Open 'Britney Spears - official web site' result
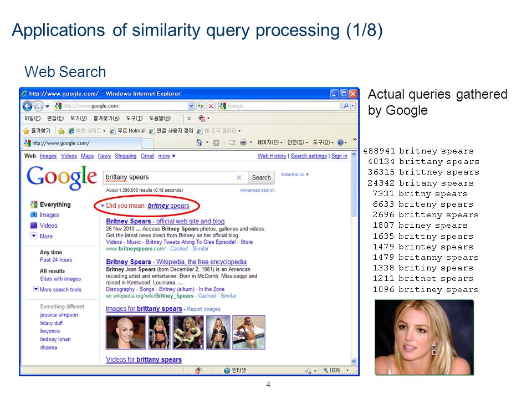Image resolution: width=532 pixels, height=399 pixels. (x=165, y=221)
